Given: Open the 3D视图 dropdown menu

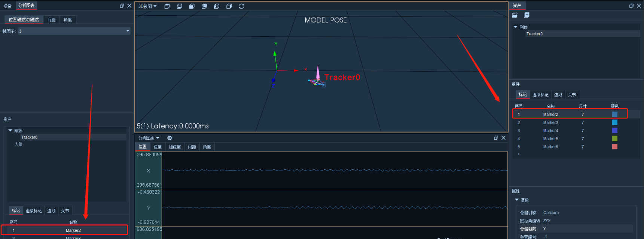Looking at the screenshot, I should (147, 6).
